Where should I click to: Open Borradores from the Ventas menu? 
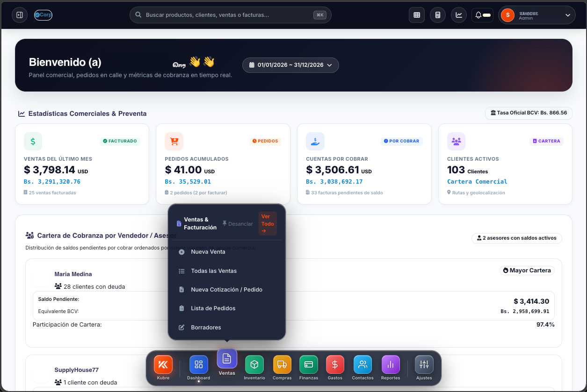226,328
